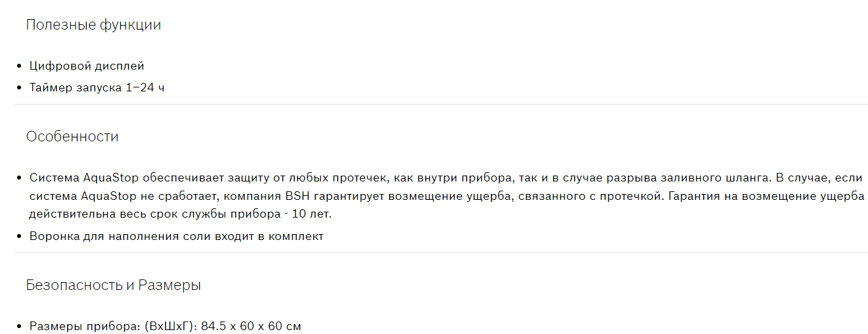Click the "Полезные функции" heading
The image size is (868, 334).
(93, 25)
